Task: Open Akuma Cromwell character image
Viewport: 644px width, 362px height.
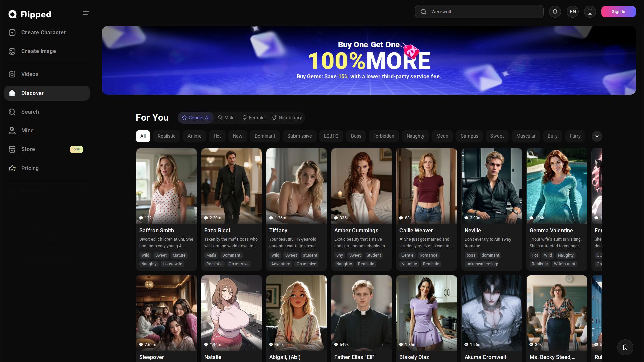Action: 492,313
